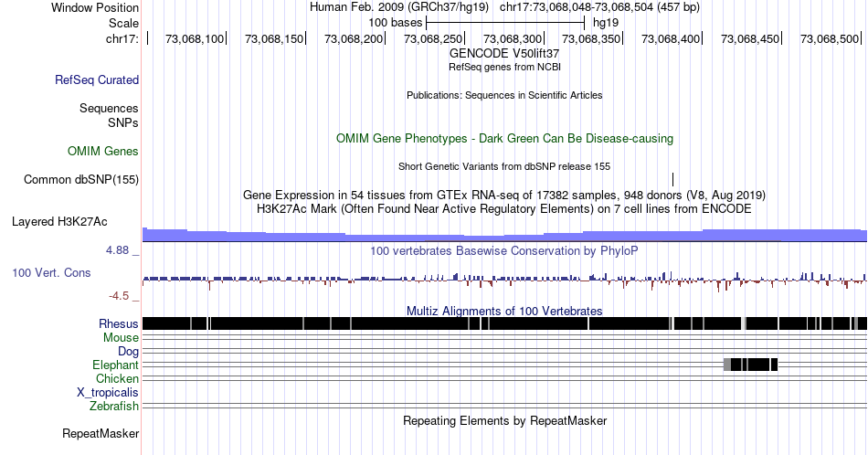Click position label 73,068,250

[433, 38]
